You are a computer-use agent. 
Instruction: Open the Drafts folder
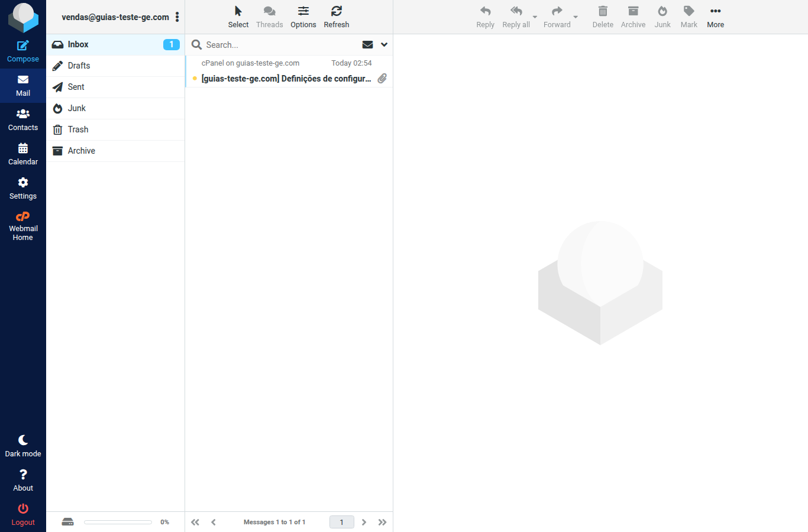coord(115,66)
